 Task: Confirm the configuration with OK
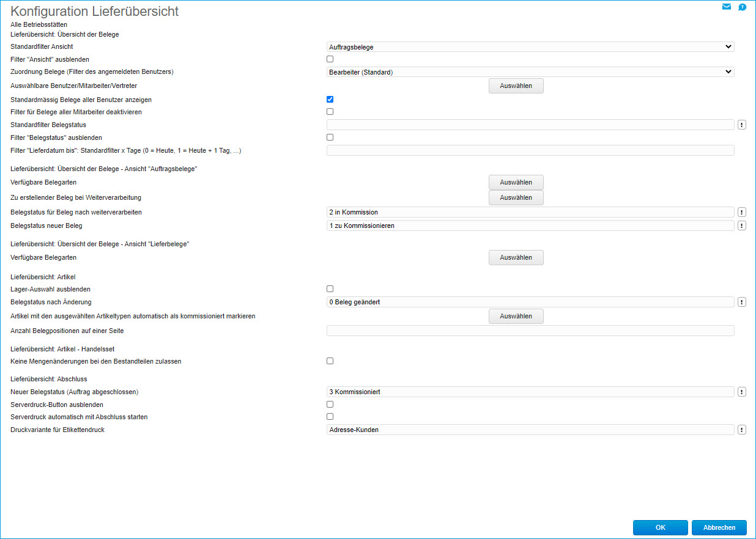tap(660, 528)
